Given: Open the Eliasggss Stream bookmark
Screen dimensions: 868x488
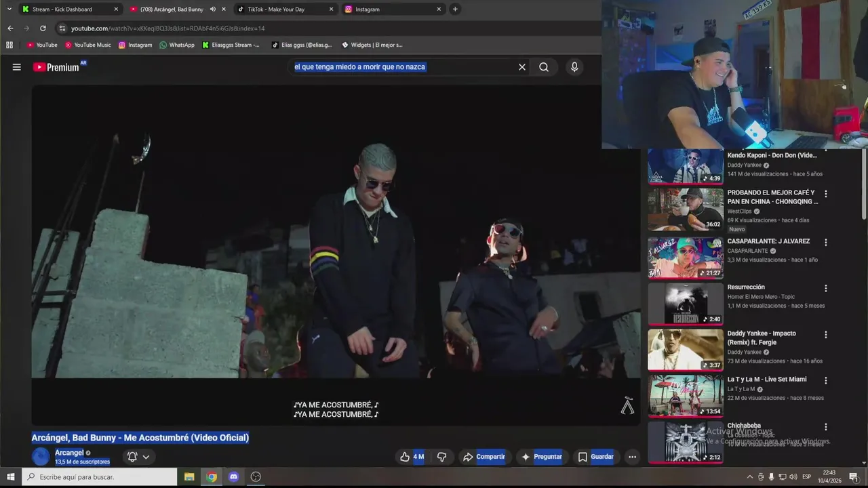Looking at the screenshot, I should (231, 45).
